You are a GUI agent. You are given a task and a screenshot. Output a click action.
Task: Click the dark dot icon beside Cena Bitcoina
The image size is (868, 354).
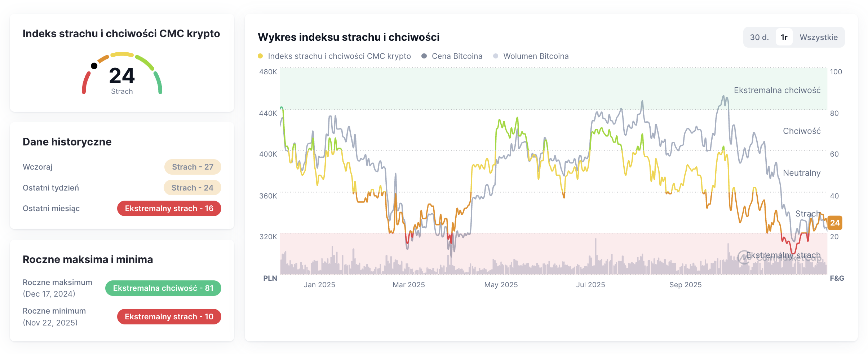(425, 56)
